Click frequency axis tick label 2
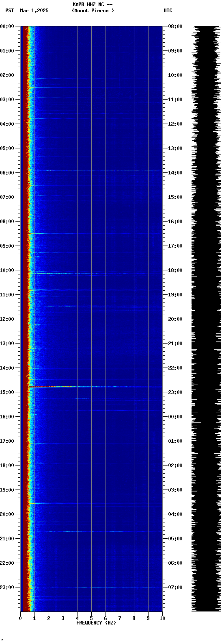 coord(49,618)
